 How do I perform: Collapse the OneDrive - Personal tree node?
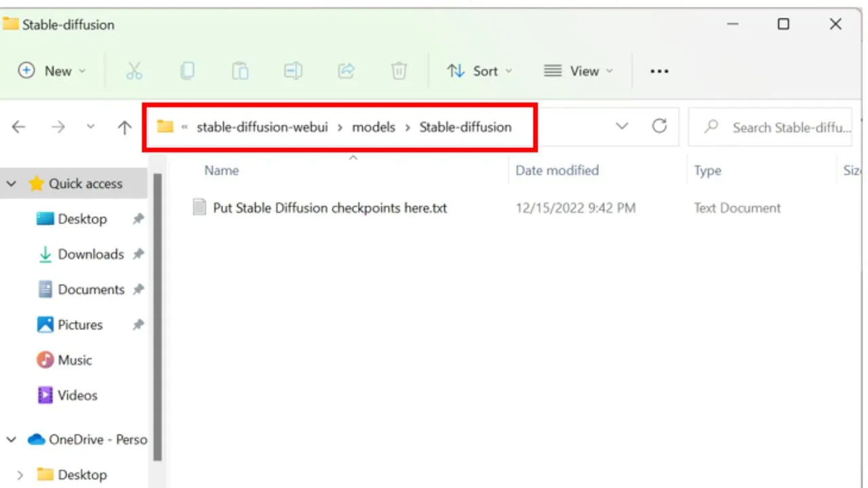12,440
